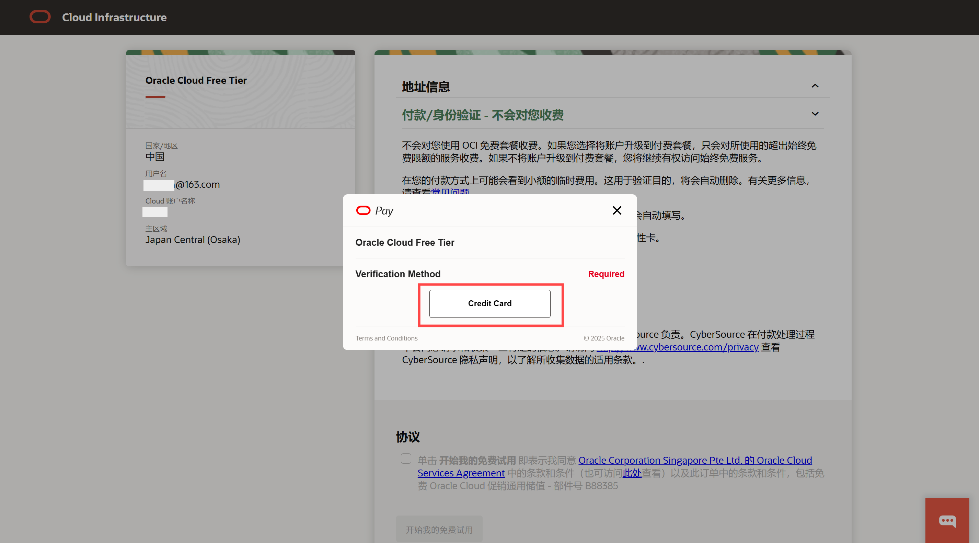Click the 国家/地区 label
Viewport: 980px width, 543px height.
(161, 146)
